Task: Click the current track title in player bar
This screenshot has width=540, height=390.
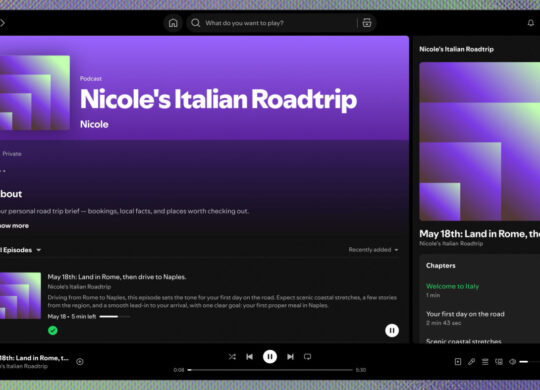Action: click(x=34, y=358)
